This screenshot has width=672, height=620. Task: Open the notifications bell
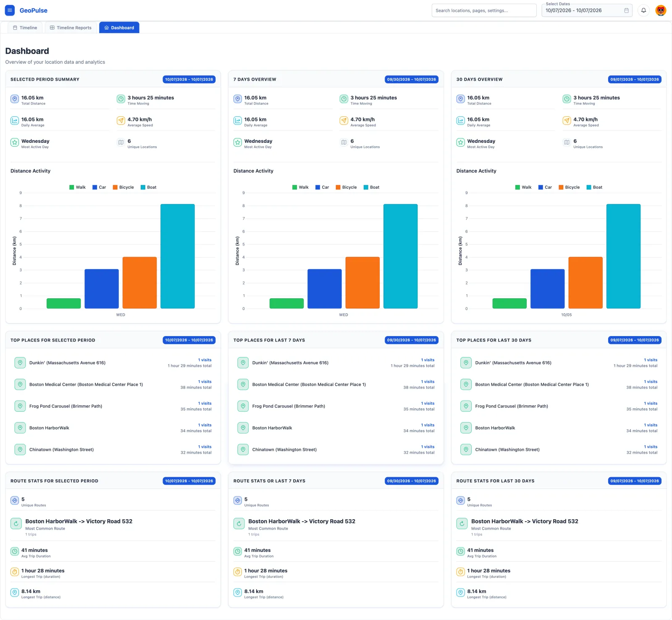click(643, 11)
